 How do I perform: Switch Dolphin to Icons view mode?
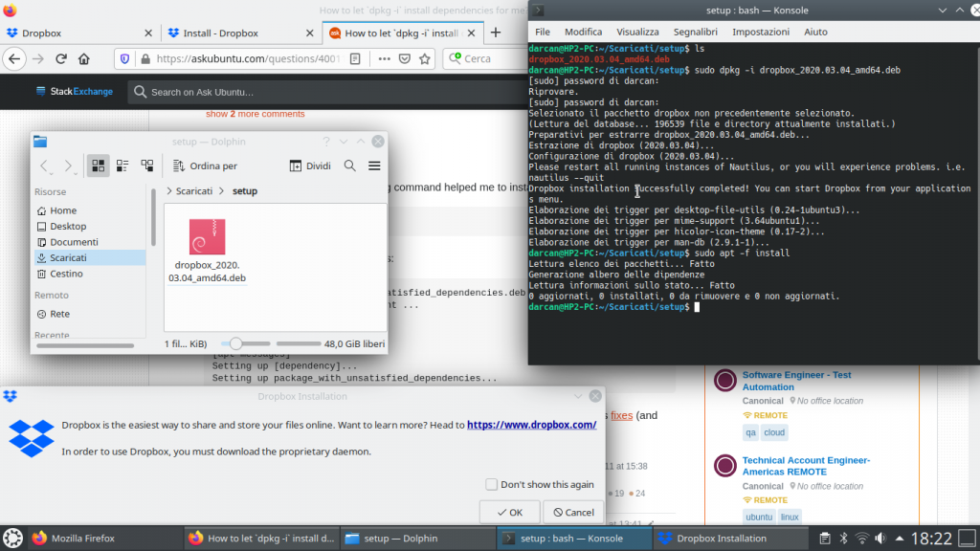click(x=99, y=165)
